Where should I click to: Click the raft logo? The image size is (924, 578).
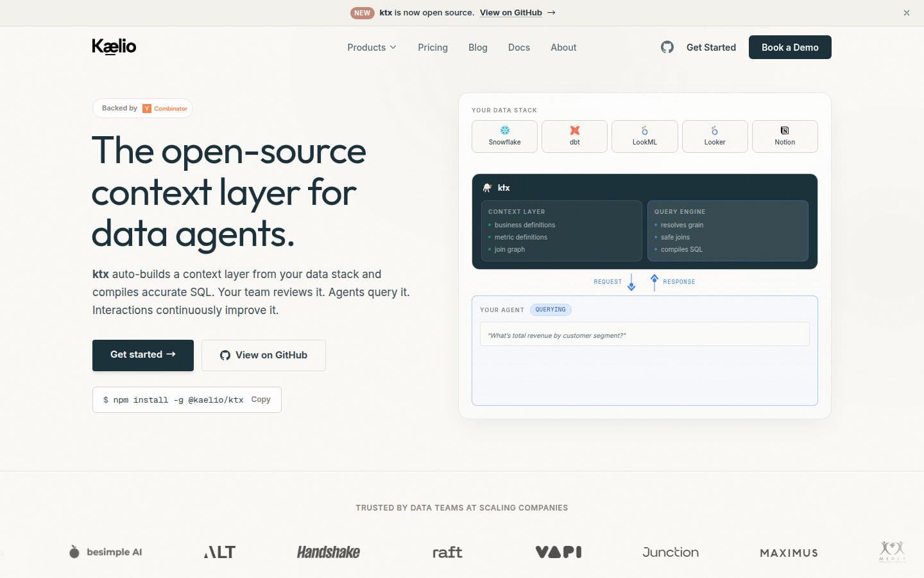pyautogui.click(x=447, y=552)
